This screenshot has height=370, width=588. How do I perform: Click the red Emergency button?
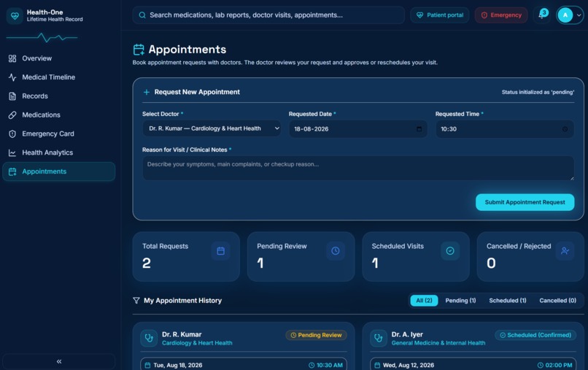[x=501, y=15]
